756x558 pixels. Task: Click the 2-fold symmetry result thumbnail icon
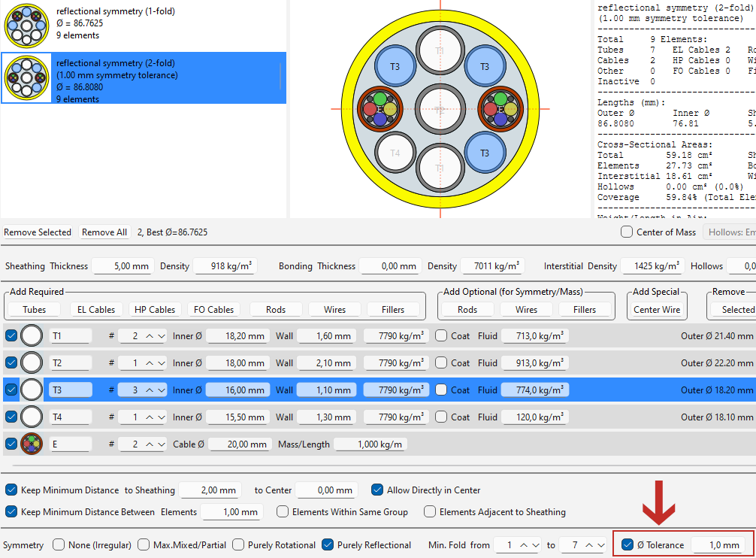[26, 78]
